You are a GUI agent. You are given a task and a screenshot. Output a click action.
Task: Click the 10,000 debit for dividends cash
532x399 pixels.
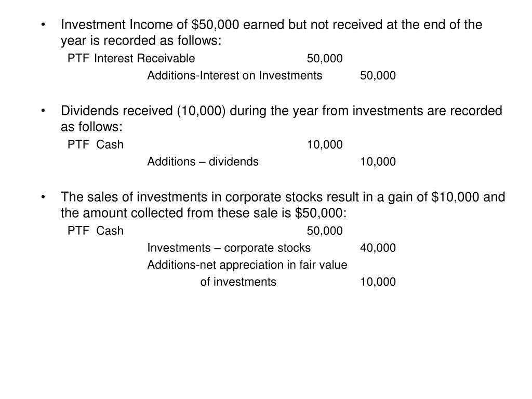coord(325,144)
